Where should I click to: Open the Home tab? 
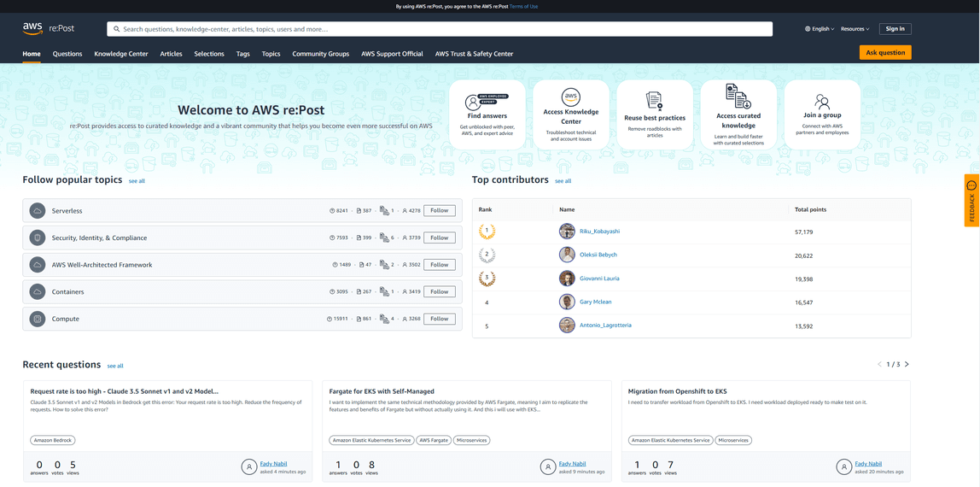(x=32, y=54)
